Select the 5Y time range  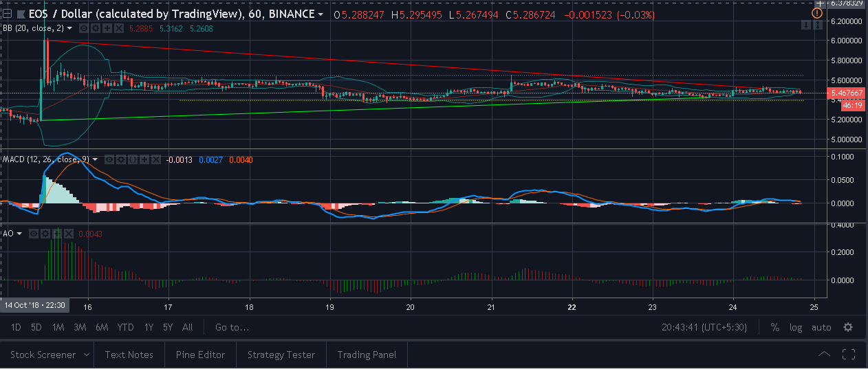[x=169, y=327]
